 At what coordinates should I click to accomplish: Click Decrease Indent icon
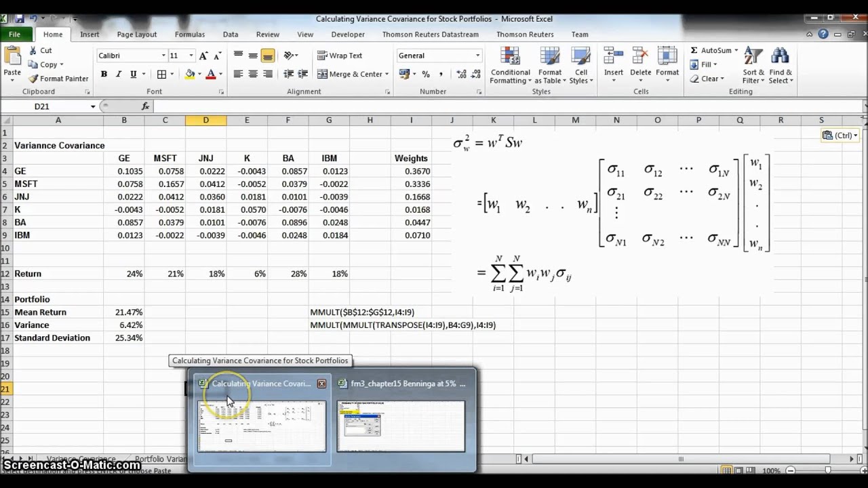click(x=288, y=75)
